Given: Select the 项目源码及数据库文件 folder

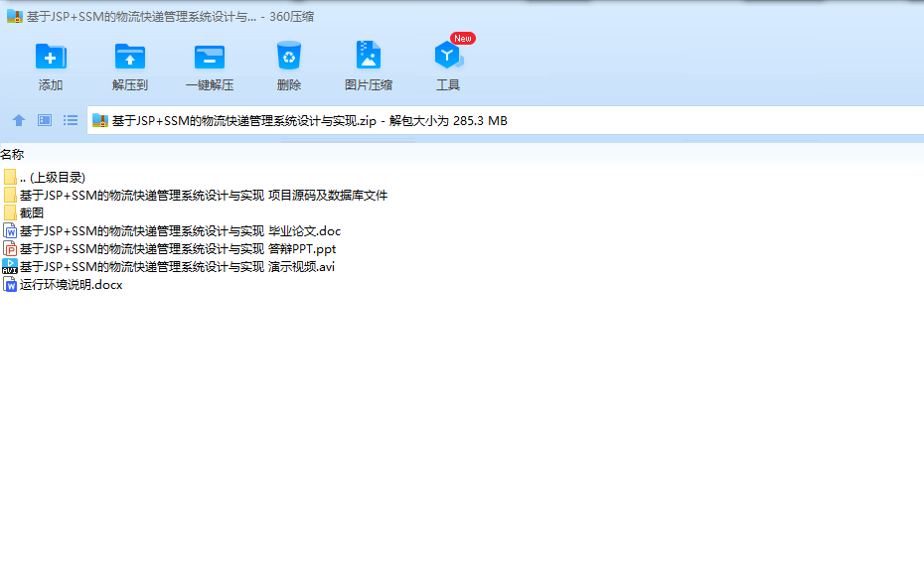Looking at the screenshot, I should [195, 195].
